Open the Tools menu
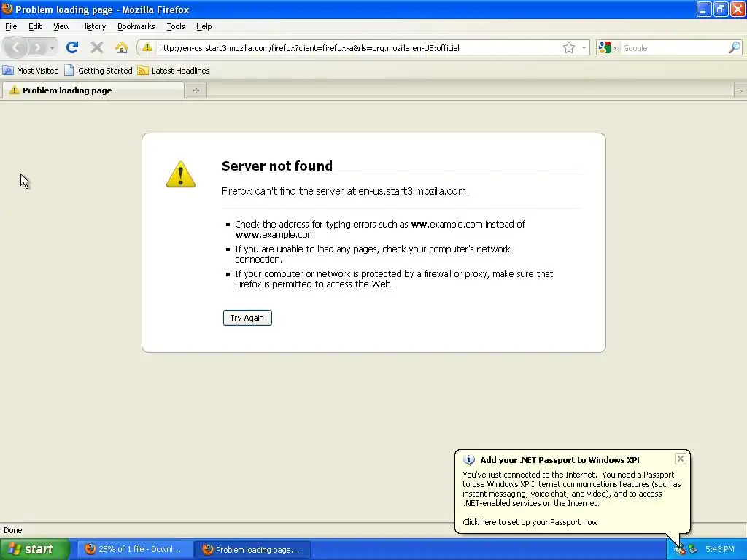Screen dimensions: 747x560 pyautogui.click(x=176, y=26)
